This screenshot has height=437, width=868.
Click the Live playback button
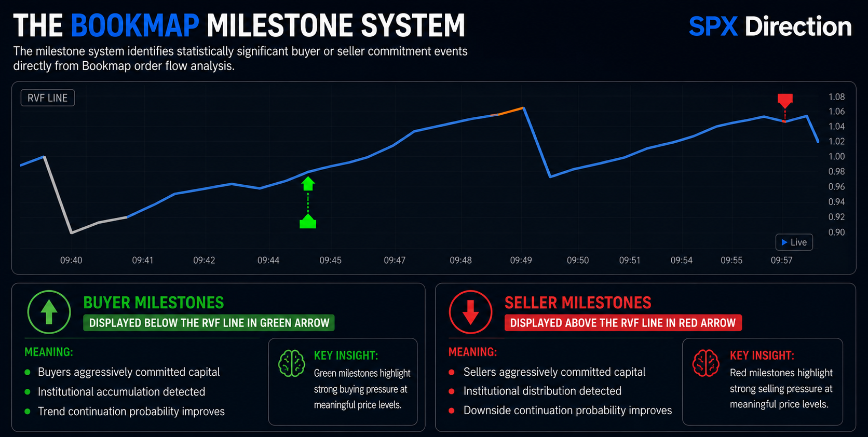(794, 242)
